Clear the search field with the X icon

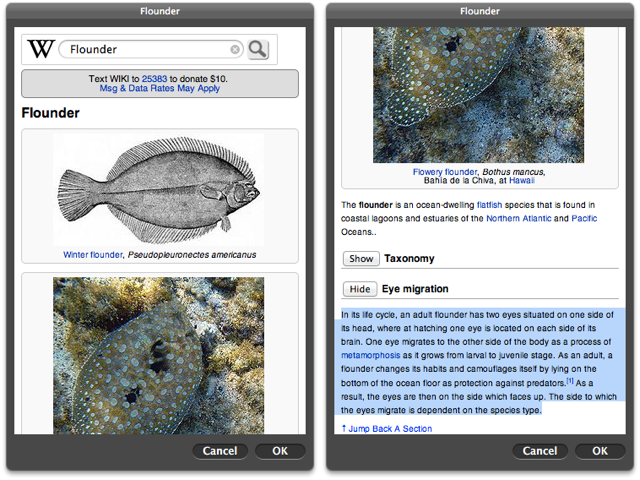pos(235,49)
